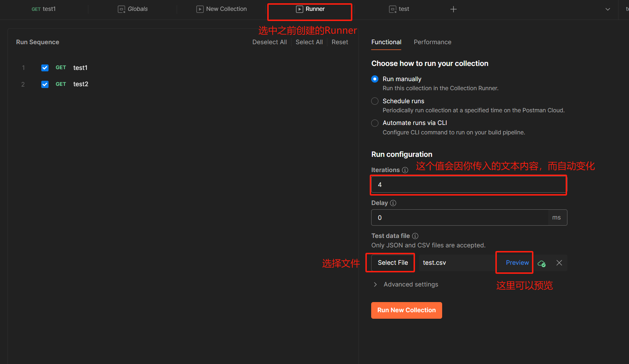This screenshot has height=364, width=629.
Task: Choose the Run manually radio option
Action: point(375,79)
